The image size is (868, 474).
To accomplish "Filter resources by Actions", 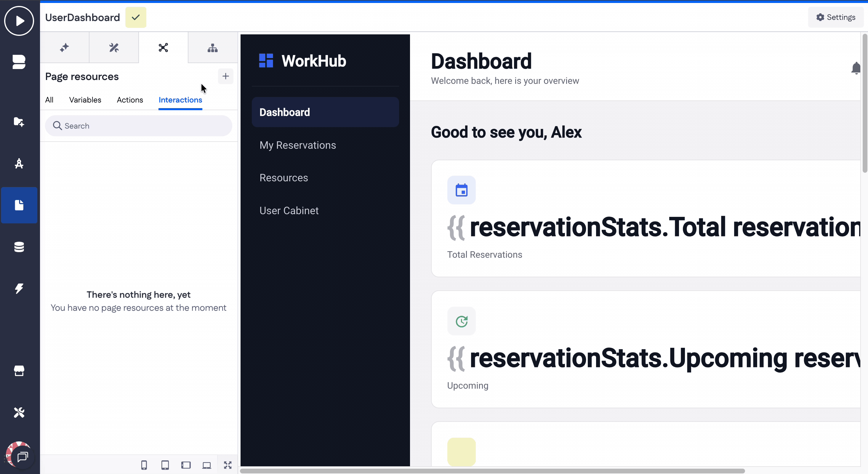I will [x=130, y=100].
